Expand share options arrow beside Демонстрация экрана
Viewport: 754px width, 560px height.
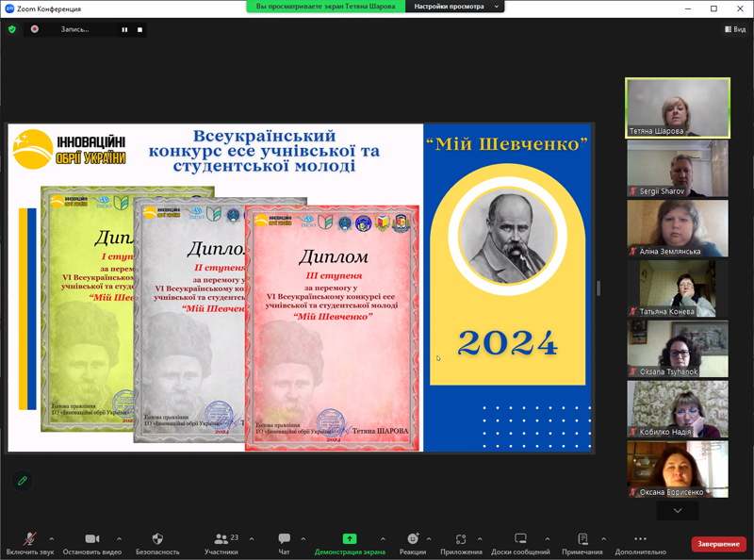[383, 539]
